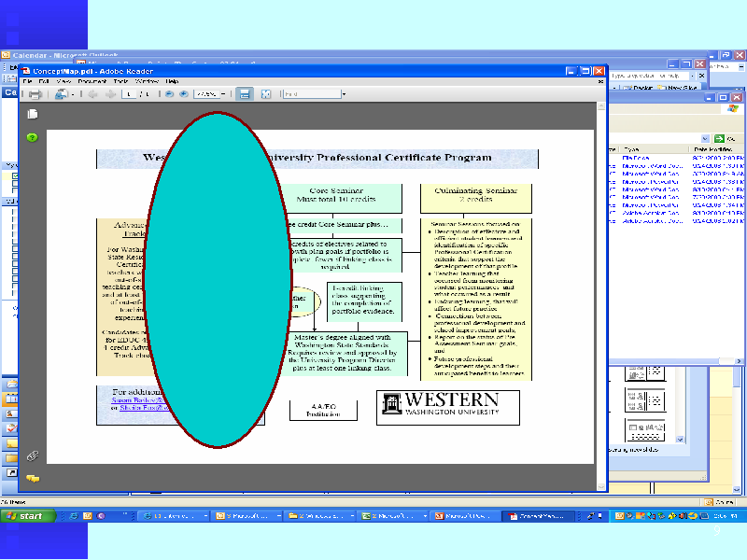Click the zoom in plus icon
The image size is (747, 560).
pos(183,94)
